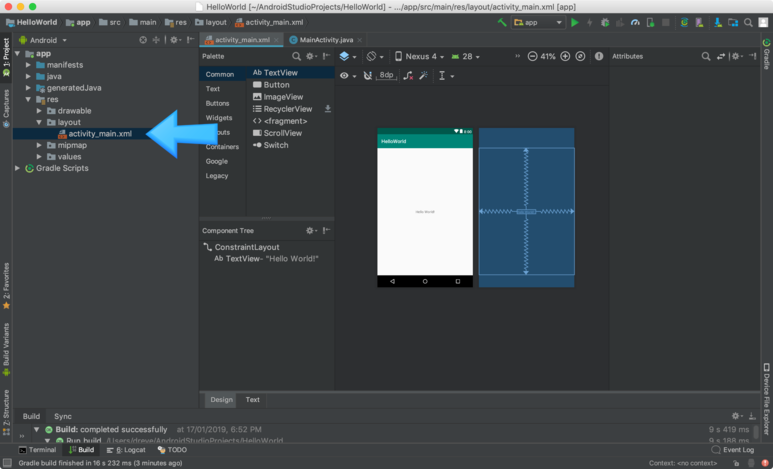The image size is (773, 469).
Task: Click the Sync Project with Gradle icon
Action: (684, 22)
